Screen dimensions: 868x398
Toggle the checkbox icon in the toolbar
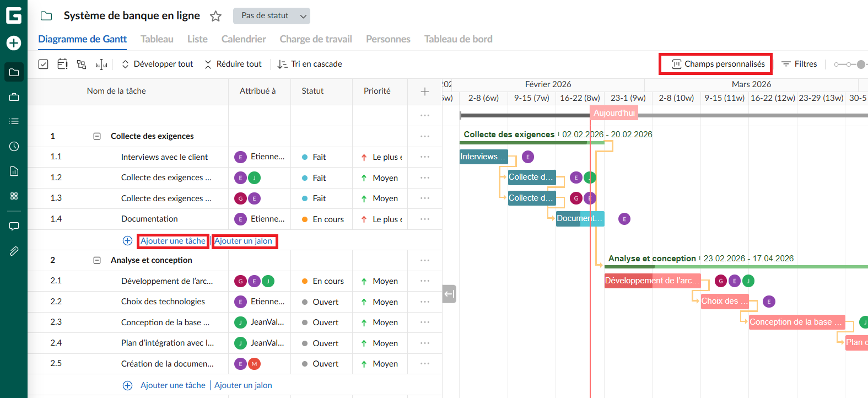(x=44, y=64)
